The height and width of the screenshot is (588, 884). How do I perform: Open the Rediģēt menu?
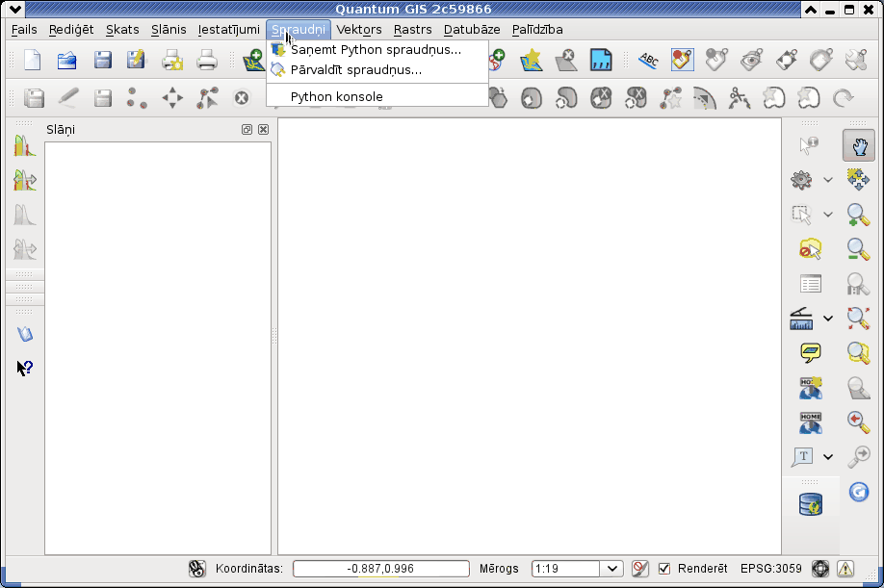[71, 29]
